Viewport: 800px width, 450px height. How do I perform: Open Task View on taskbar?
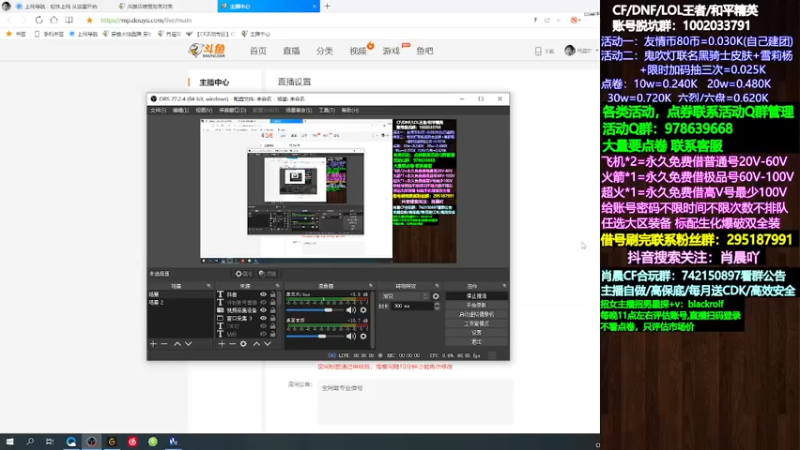pos(49,442)
